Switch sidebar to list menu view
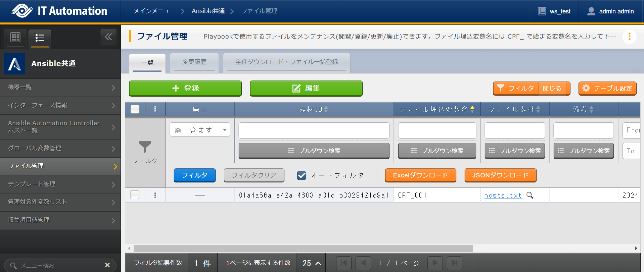 (x=40, y=38)
